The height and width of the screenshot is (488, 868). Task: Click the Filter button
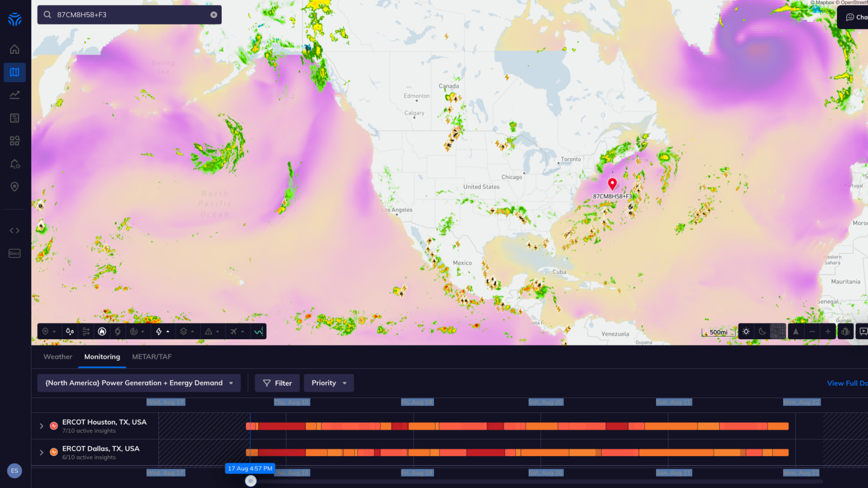tap(277, 383)
